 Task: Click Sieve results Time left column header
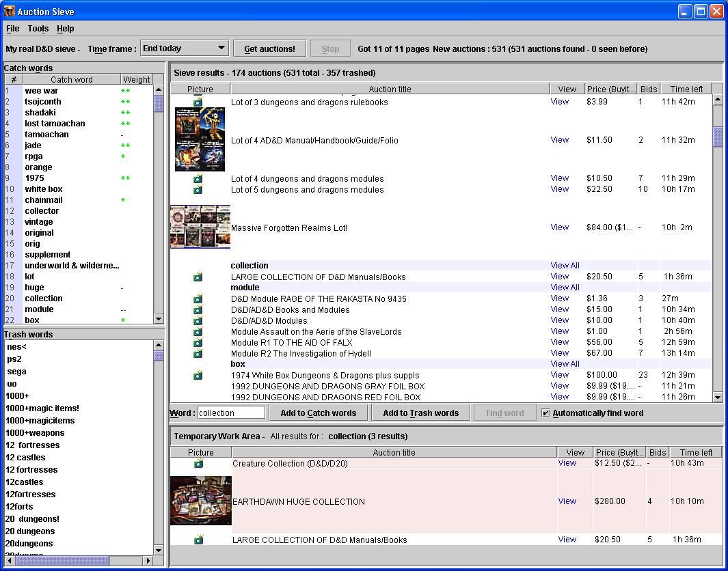tap(687, 89)
